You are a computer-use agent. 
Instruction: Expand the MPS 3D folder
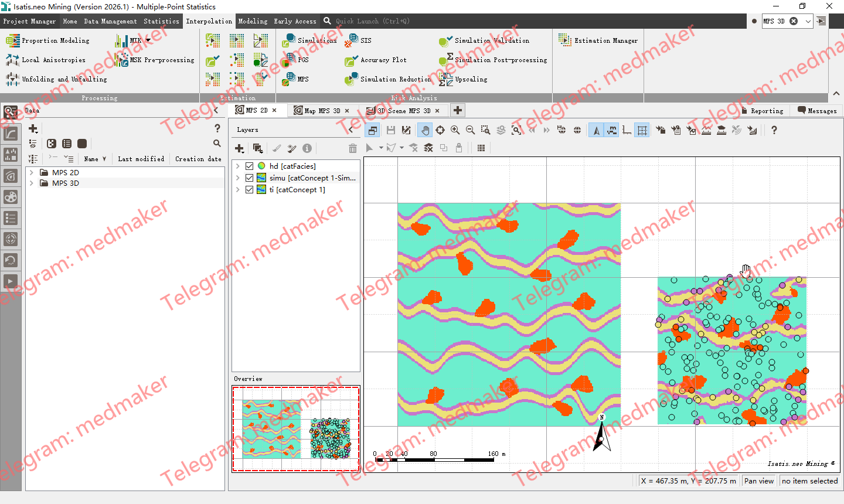32,183
